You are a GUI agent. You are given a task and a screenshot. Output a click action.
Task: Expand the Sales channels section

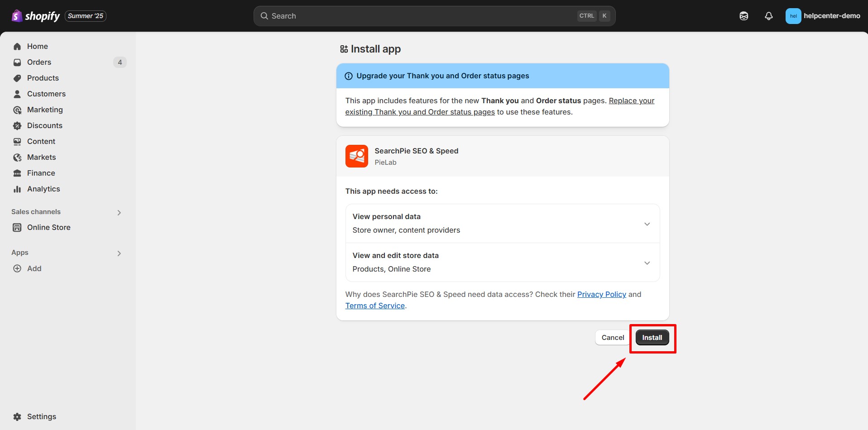(x=119, y=212)
